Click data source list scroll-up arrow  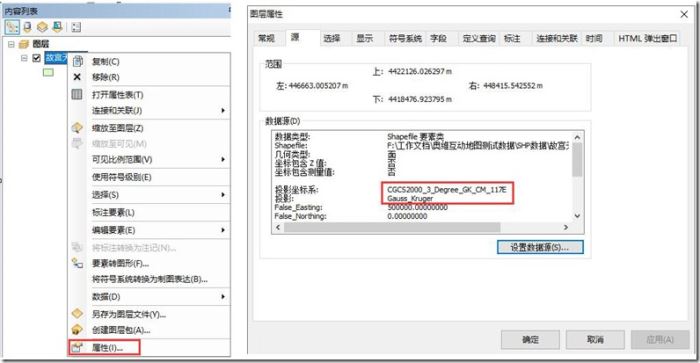click(577, 137)
